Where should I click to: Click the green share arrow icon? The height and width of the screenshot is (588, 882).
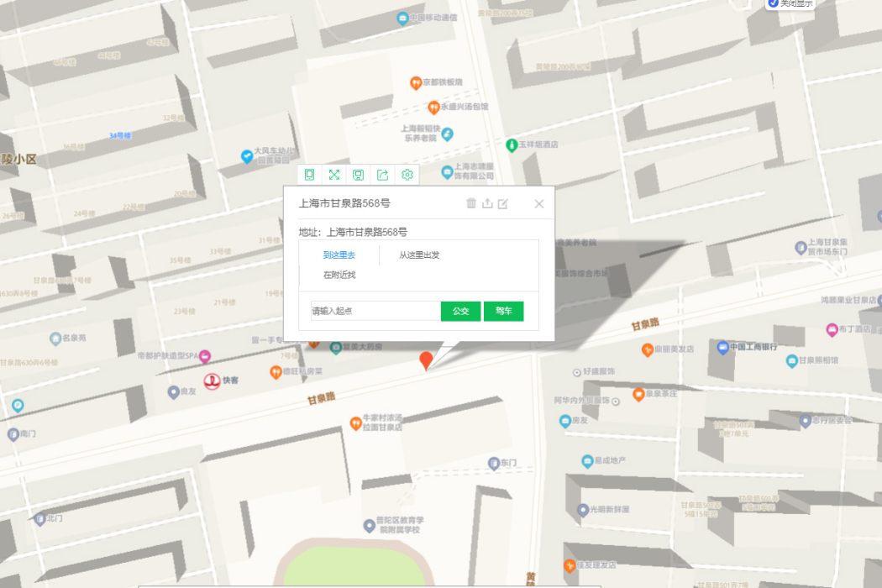382,175
